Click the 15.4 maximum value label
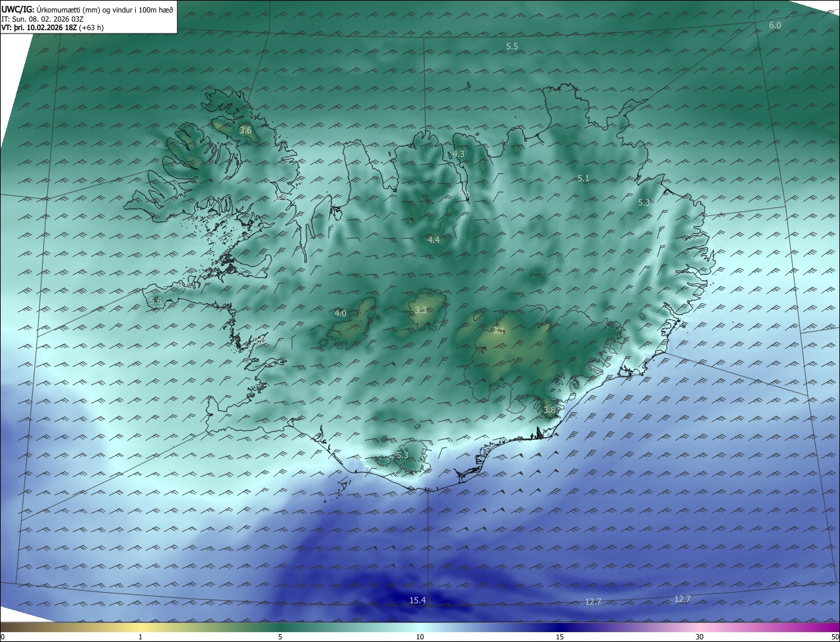Viewport: 840px width, 642px height. (418, 600)
